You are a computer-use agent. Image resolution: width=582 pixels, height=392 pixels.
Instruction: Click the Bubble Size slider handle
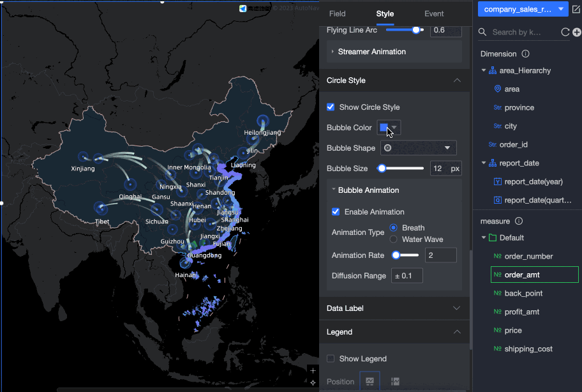click(382, 168)
